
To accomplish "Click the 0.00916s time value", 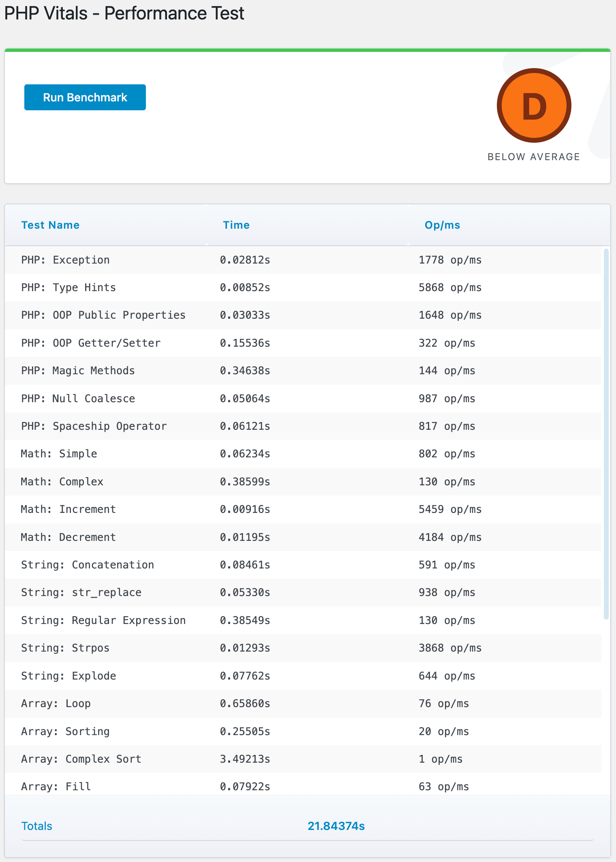I will coord(245,509).
